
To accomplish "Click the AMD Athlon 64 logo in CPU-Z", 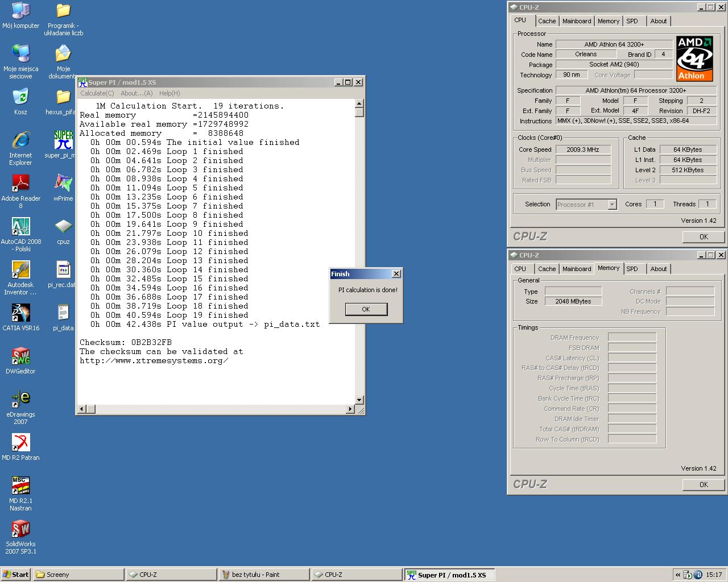I will click(694, 59).
